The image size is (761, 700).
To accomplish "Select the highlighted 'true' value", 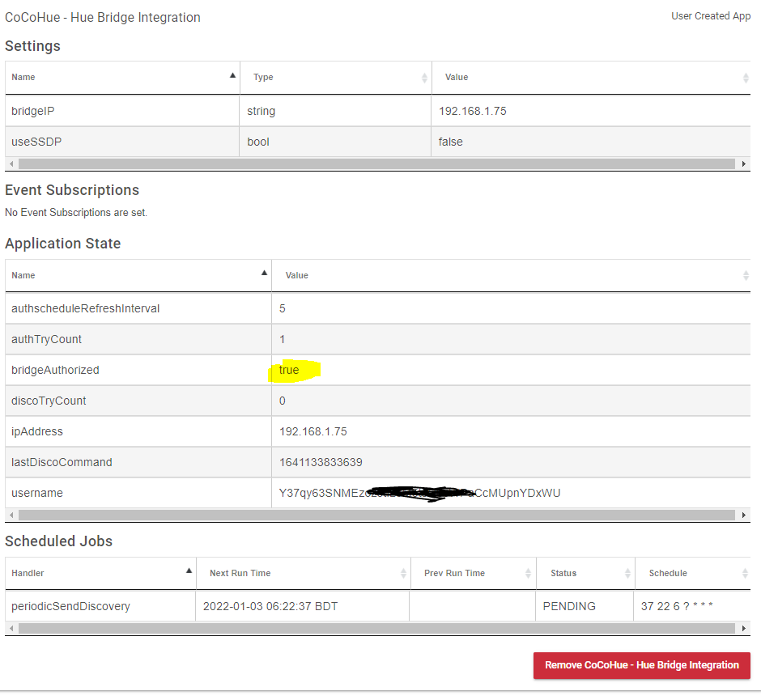I will [289, 370].
